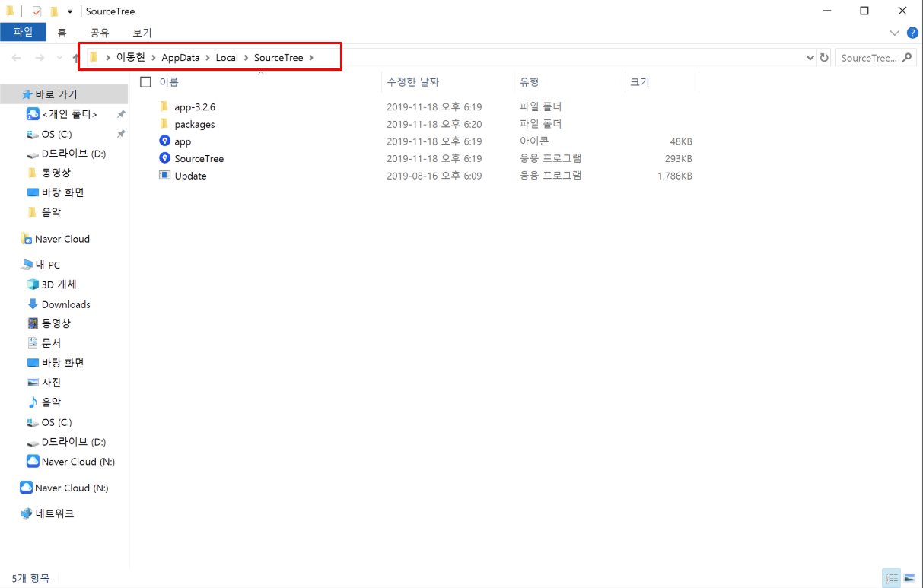Switch to large icons view in status bar
The height and width of the screenshot is (588, 923).
[x=909, y=578]
